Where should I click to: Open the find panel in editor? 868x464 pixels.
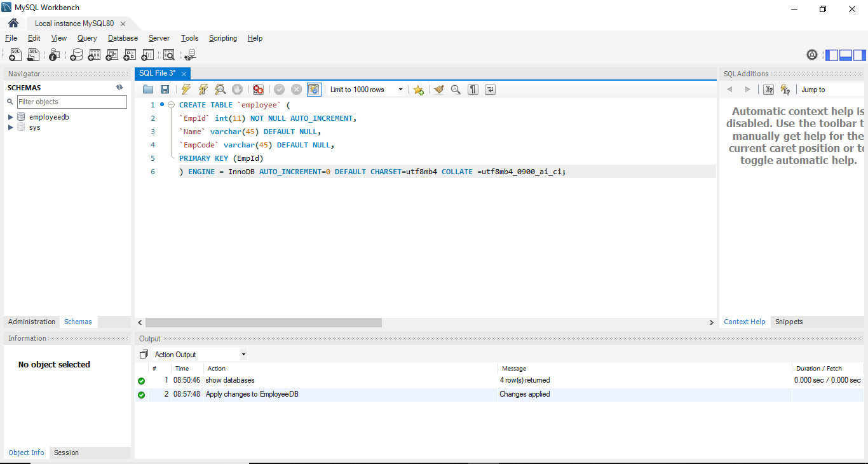[x=456, y=90]
